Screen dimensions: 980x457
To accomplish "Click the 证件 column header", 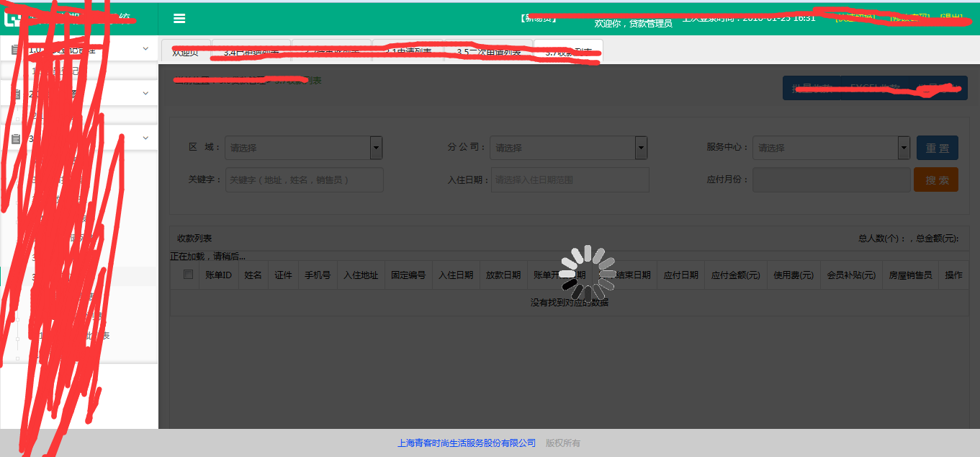I will (x=283, y=275).
